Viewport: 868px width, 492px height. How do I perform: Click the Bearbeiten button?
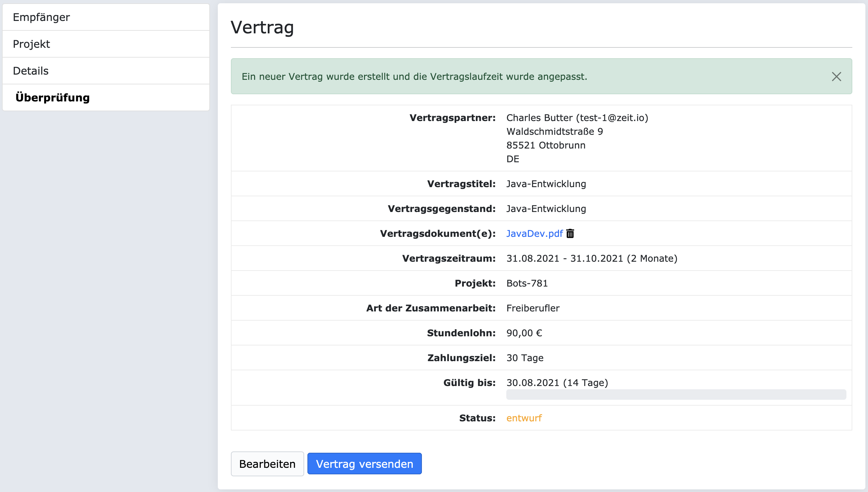click(267, 464)
